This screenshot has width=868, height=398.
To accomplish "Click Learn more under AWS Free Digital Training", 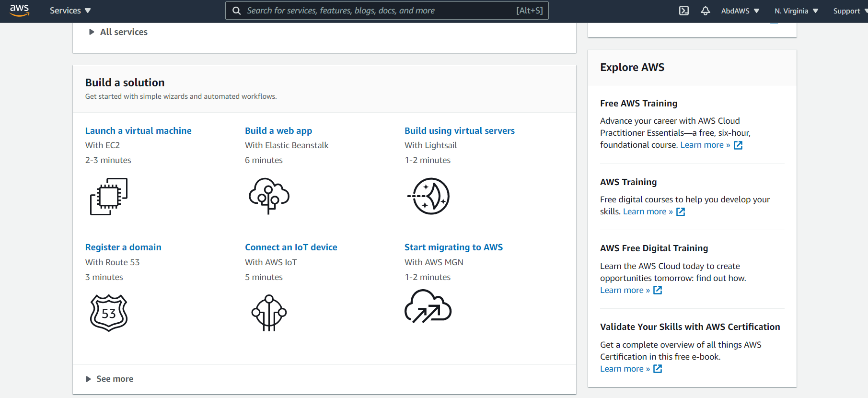I will click(625, 290).
